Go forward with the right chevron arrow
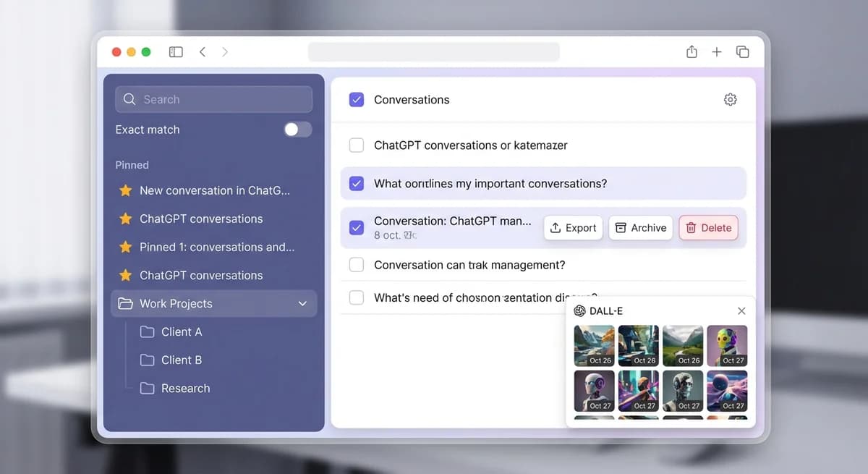This screenshot has width=868, height=474. coord(225,52)
